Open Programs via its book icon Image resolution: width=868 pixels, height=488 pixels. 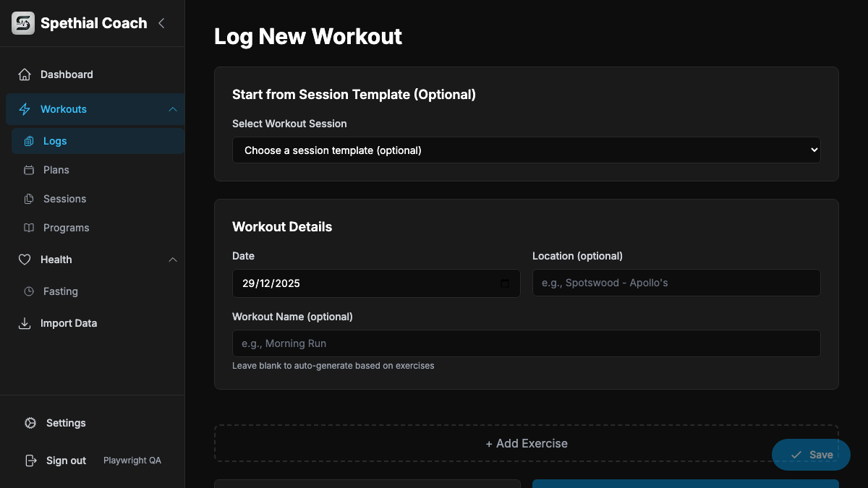[30, 228]
